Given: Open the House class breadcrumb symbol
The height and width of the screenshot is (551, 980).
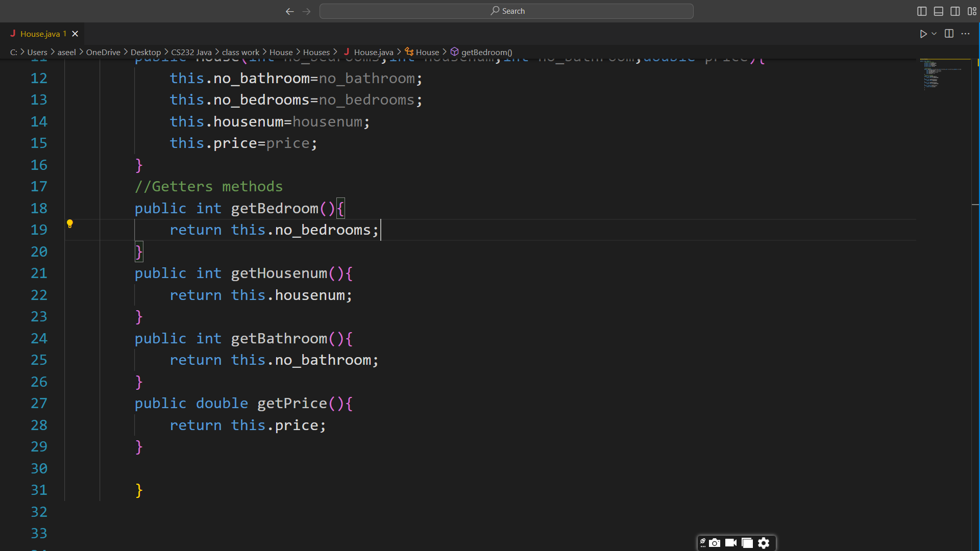Looking at the screenshot, I should [422, 52].
